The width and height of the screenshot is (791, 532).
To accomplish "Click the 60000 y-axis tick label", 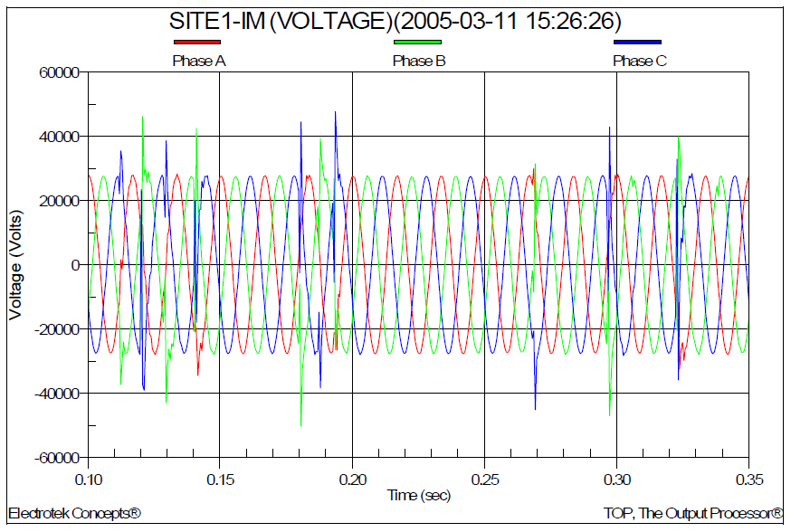I will coord(59,72).
